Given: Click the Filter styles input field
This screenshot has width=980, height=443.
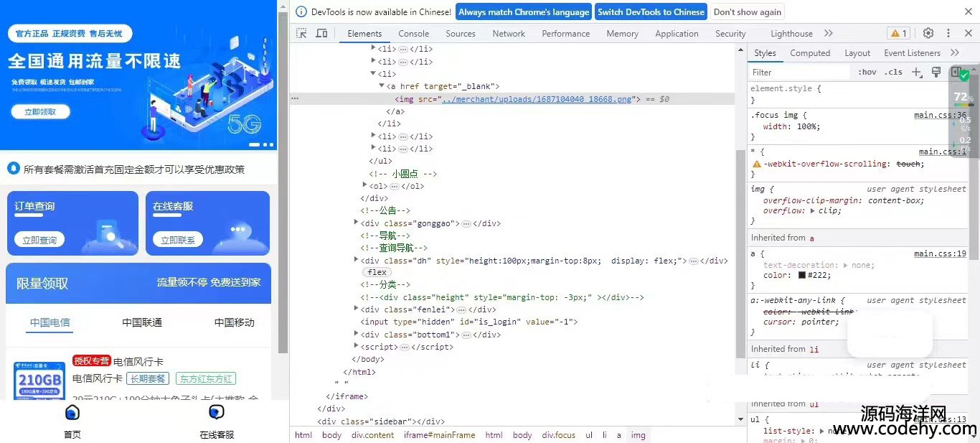Looking at the screenshot, I should tap(800, 72).
